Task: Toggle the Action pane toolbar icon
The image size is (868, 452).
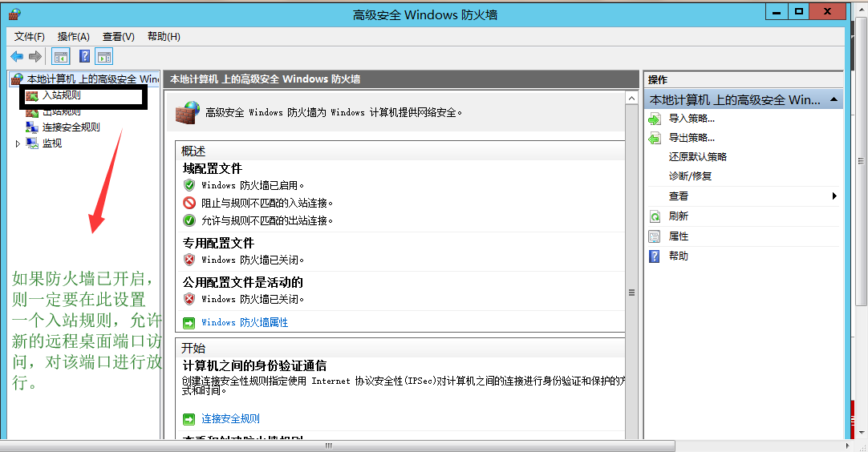Action: 104,56
